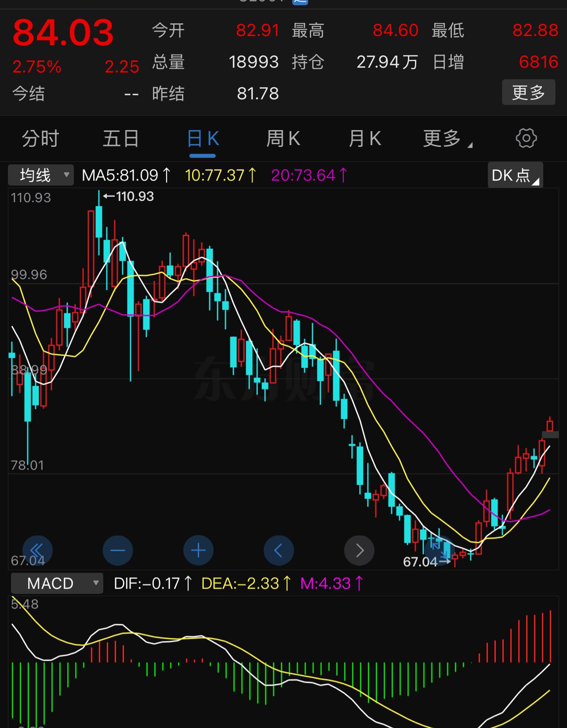Jump to earliest data with double-left arrow

pos(37,551)
